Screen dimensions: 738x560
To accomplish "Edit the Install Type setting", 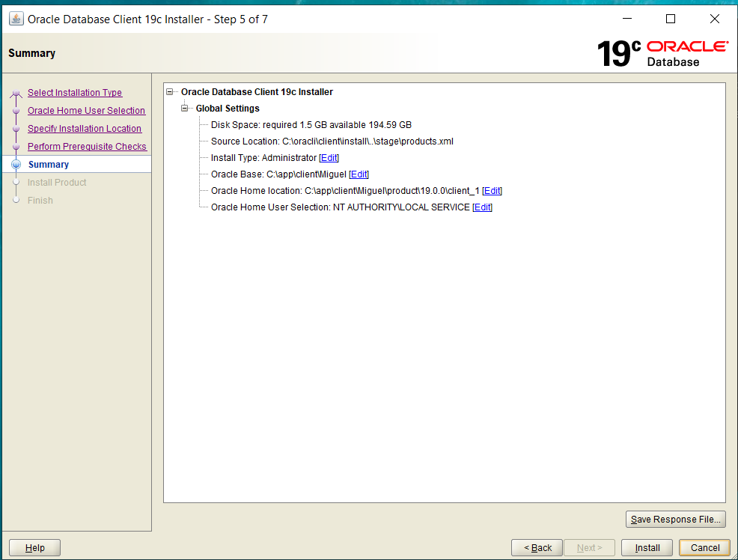I will pyautogui.click(x=329, y=158).
